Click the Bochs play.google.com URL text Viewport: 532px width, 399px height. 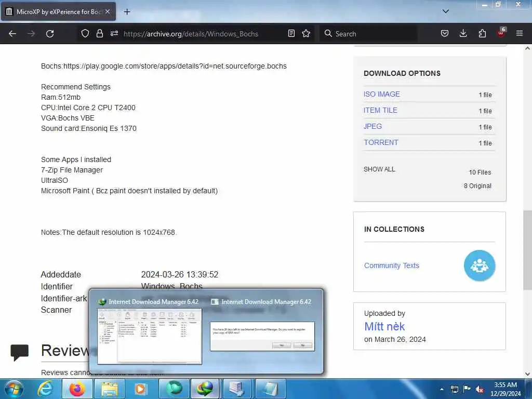click(x=175, y=66)
